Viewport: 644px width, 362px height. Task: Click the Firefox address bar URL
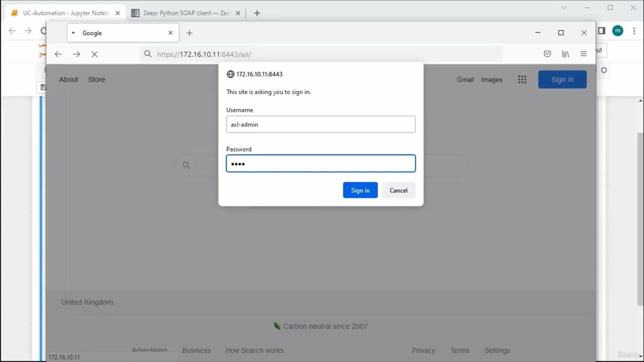point(204,54)
